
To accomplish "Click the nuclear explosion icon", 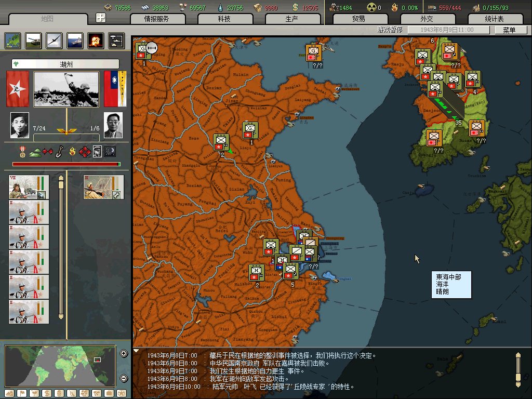I will coord(95,40).
